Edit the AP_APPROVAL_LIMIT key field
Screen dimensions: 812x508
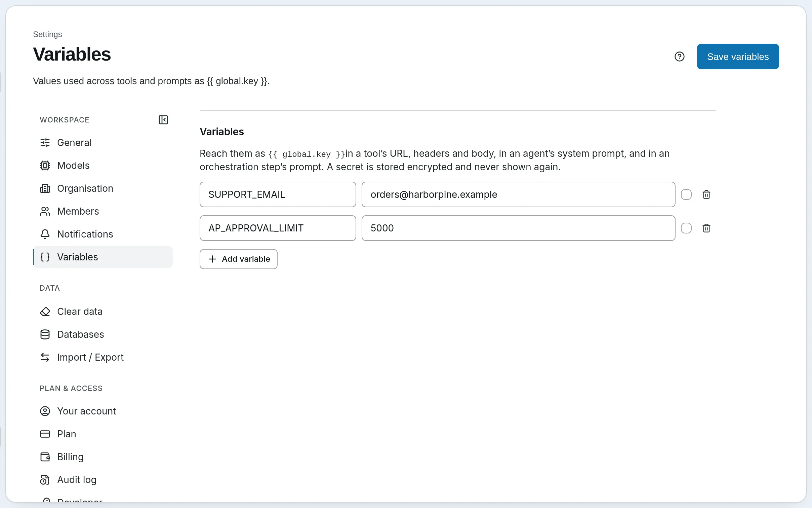(278, 228)
